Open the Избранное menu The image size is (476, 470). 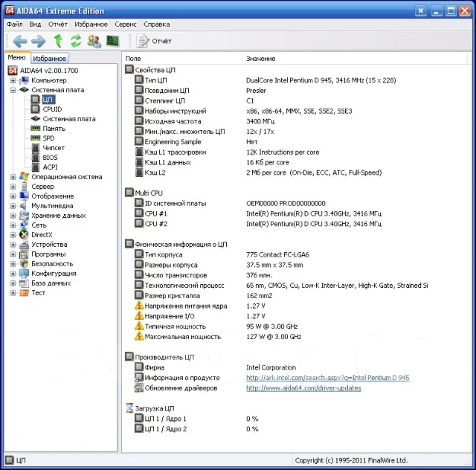tap(91, 24)
